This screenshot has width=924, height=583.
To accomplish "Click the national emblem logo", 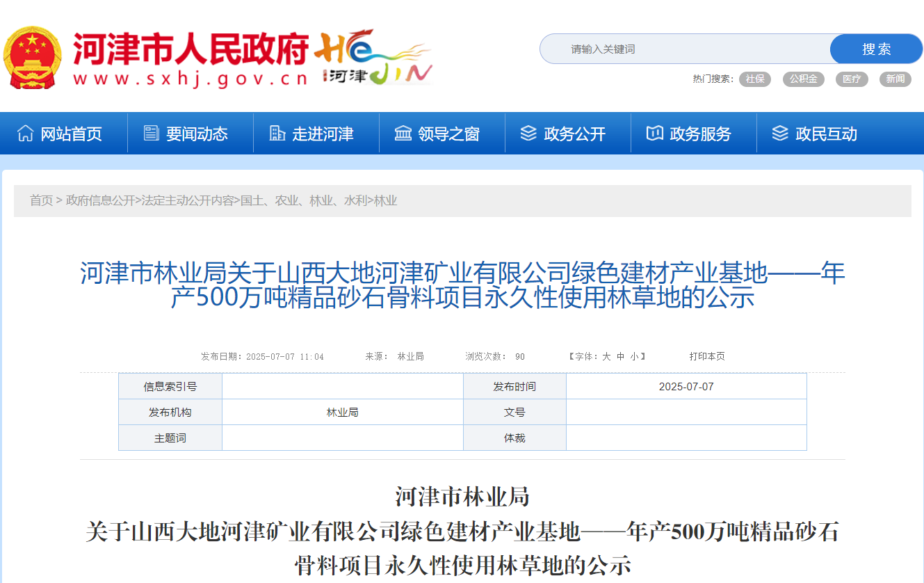I will [33, 58].
